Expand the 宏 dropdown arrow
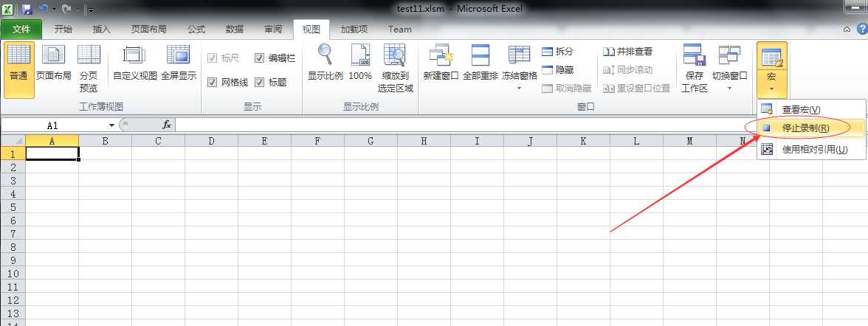The image size is (868, 326). (x=771, y=89)
